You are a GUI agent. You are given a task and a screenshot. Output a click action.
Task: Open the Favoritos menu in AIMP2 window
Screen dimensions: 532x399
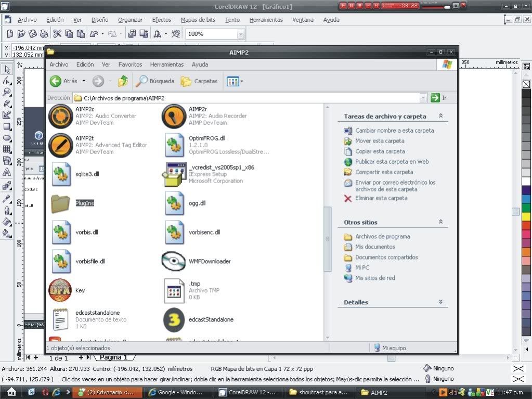click(x=130, y=65)
